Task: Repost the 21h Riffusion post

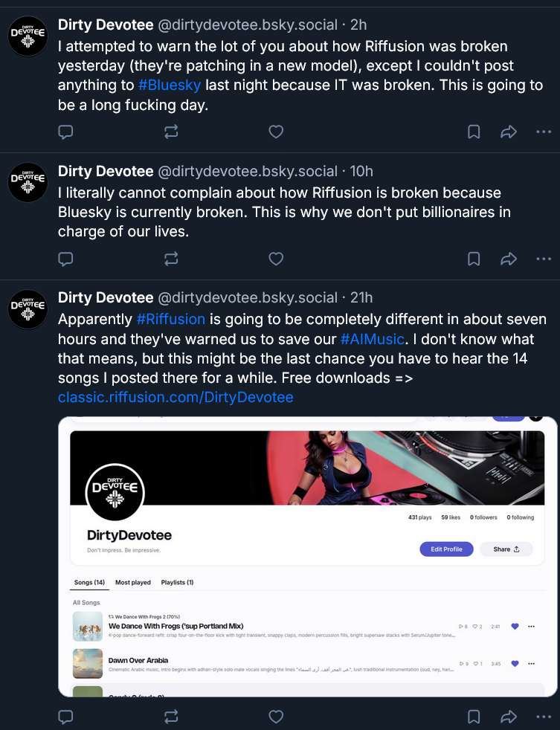Action: click(x=171, y=717)
